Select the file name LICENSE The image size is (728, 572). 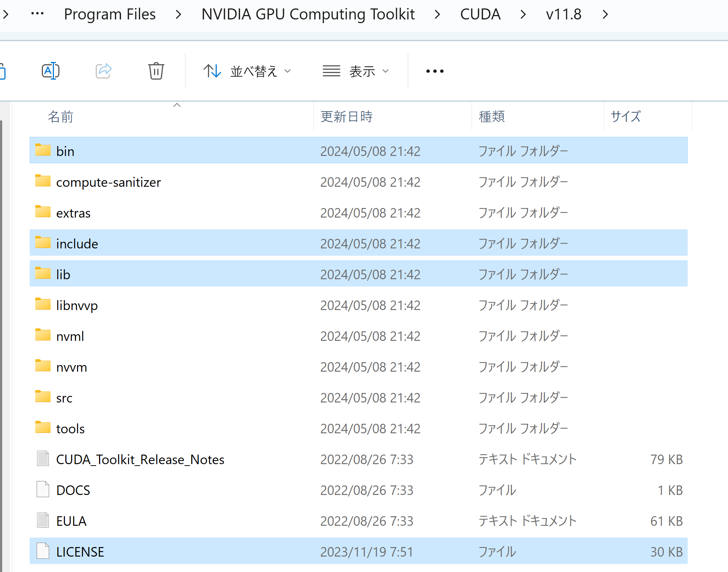(80, 552)
